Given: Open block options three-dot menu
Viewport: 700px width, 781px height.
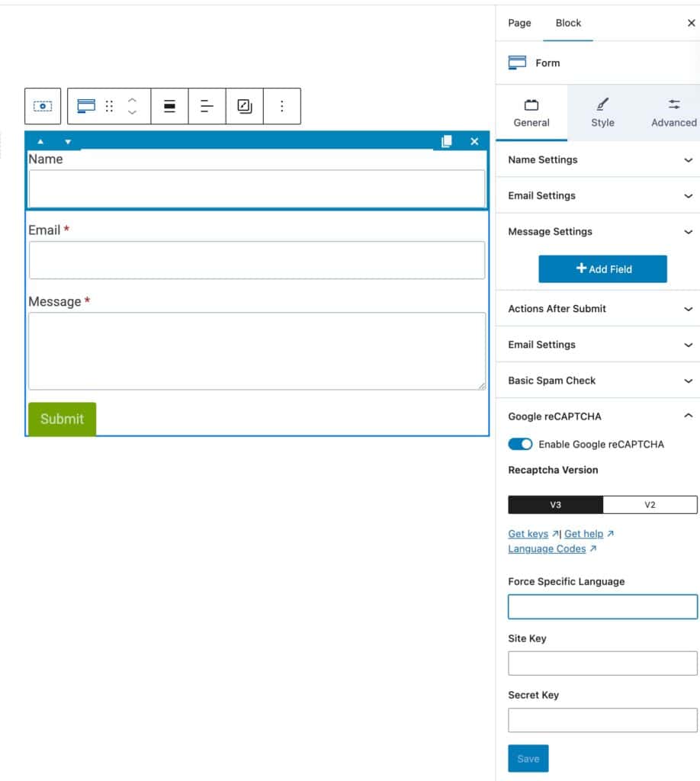Looking at the screenshot, I should coord(281,106).
